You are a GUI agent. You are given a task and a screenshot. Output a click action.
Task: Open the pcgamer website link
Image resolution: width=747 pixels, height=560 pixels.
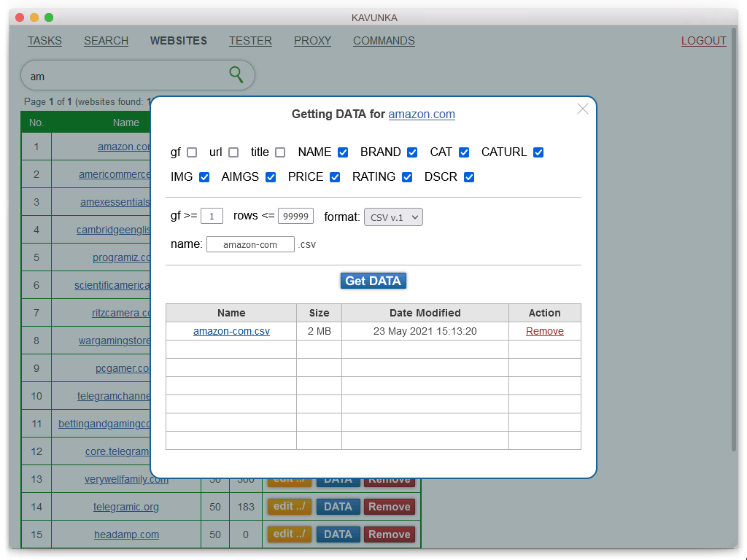123,368
